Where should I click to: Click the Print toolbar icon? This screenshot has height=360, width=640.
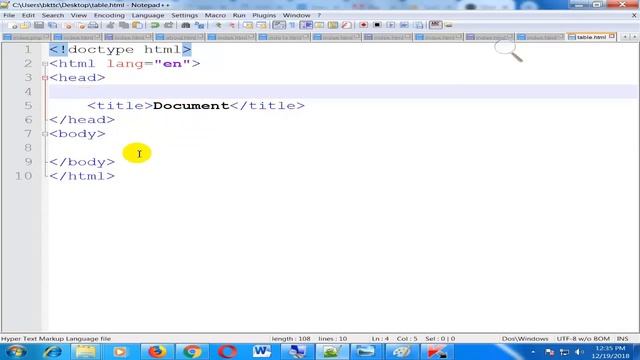click(93, 25)
